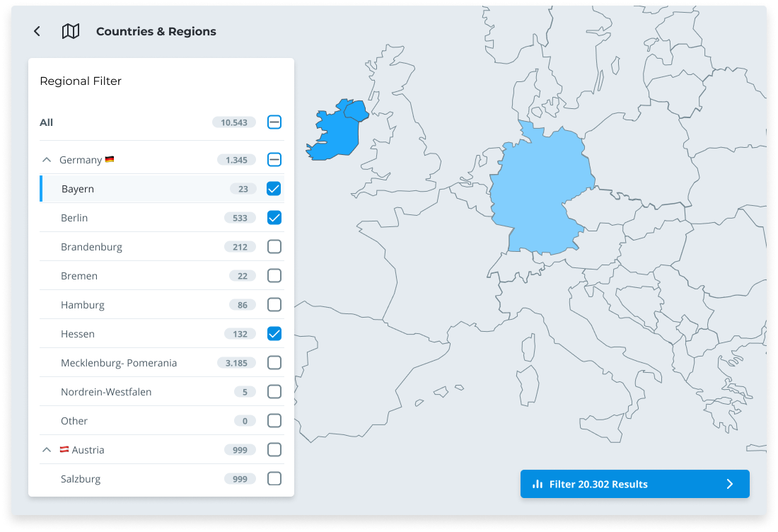778x532 pixels.
Task: Enable the Brandenburg checkbox
Action: (x=274, y=246)
